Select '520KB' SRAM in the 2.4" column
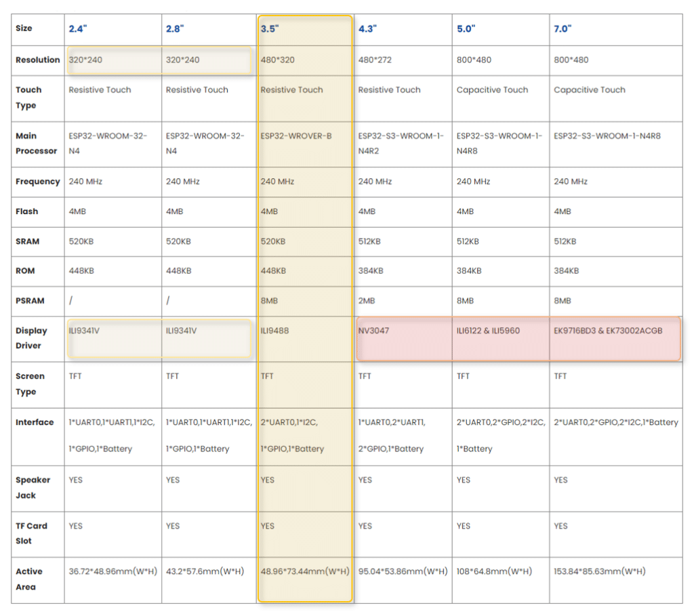Viewport: 694px width, 616px height. (81, 242)
